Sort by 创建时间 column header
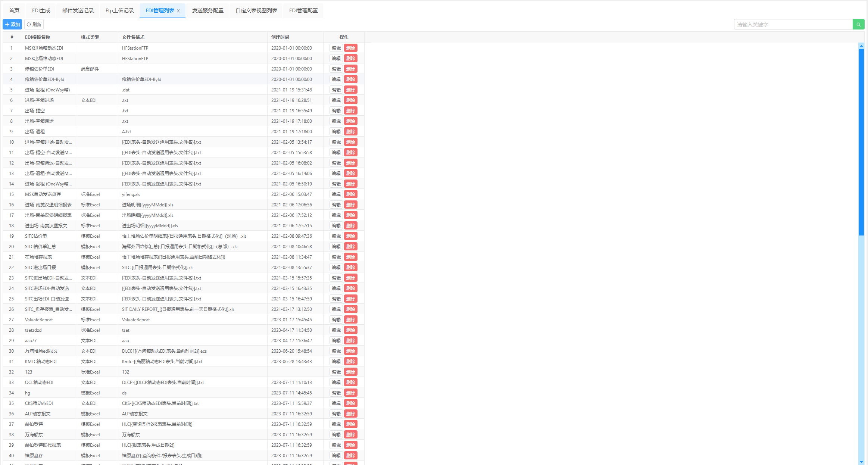The image size is (868, 465). [x=280, y=37]
